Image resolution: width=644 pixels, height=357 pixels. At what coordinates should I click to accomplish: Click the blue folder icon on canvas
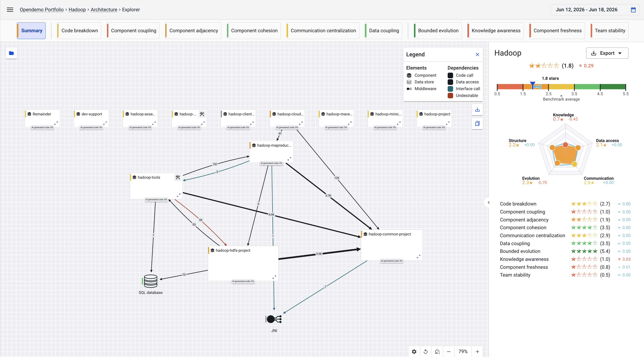click(11, 53)
